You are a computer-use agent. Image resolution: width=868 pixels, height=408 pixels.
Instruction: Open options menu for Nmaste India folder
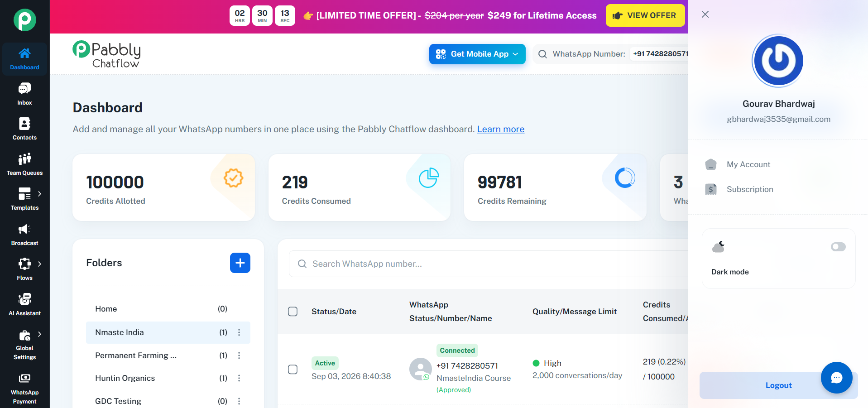click(x=239, y=332)
